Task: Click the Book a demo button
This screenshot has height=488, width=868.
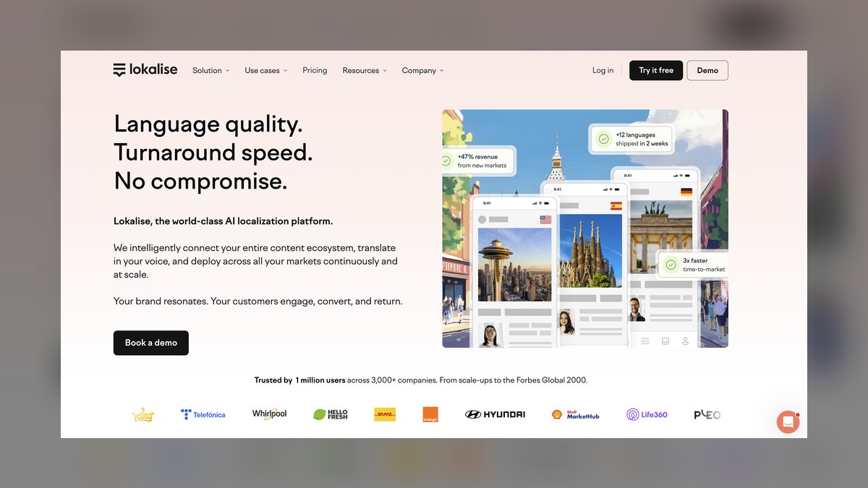Action: 151,343
